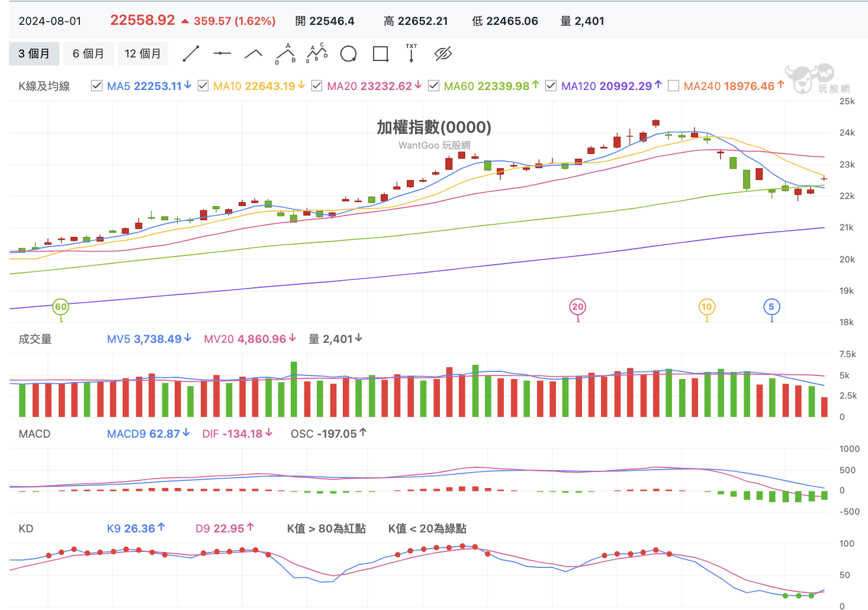This screenshot has height=610, width=868.
Task: Switch to the 3 個月 time range
Action: coord(34,54)
